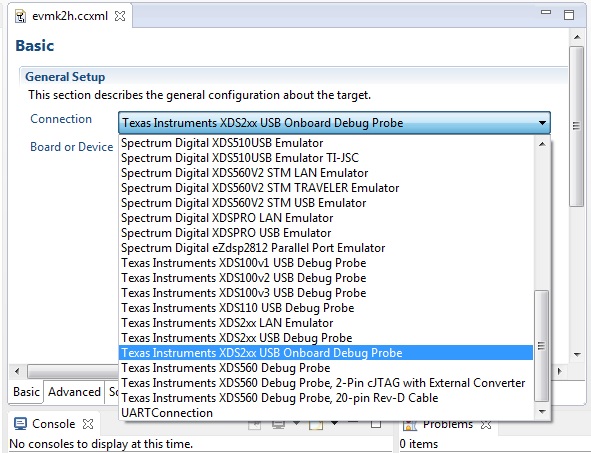
Task: Maximize the editor pane
Action: [x=569, y=15]
